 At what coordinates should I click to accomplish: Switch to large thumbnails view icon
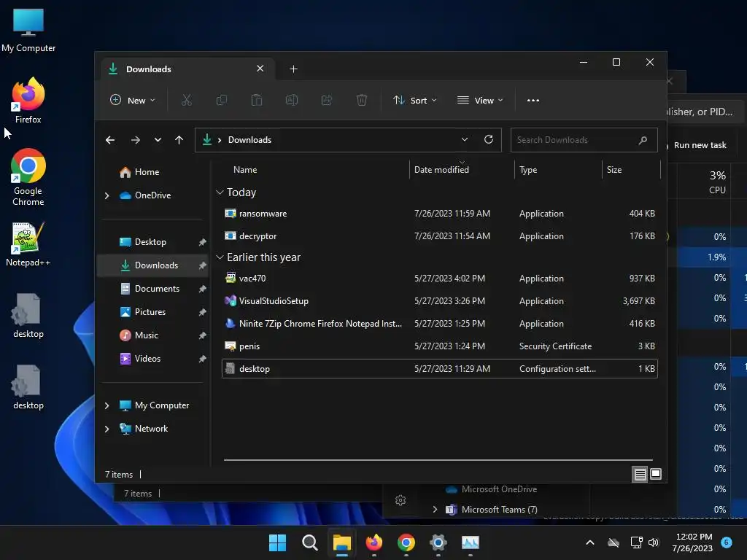656,474
